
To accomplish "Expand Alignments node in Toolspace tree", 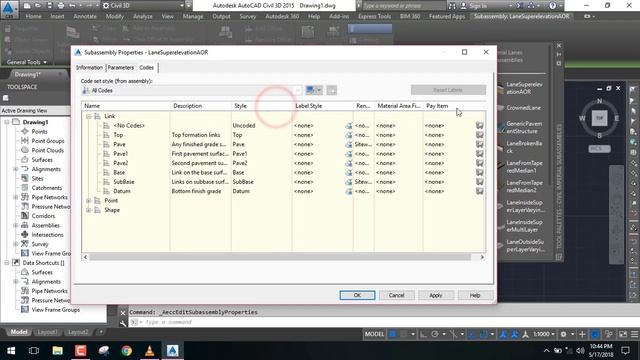I will point(16,169).
